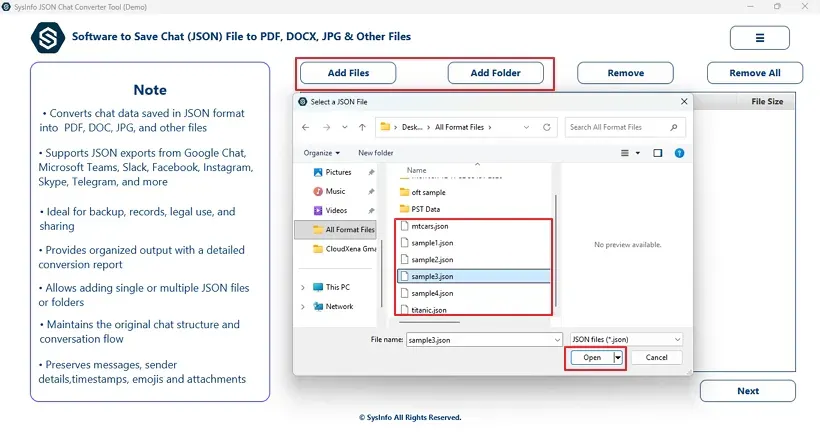Open the blue help icon
The width and height of the screenshot is (820, 432).
(x=679, y=153)
